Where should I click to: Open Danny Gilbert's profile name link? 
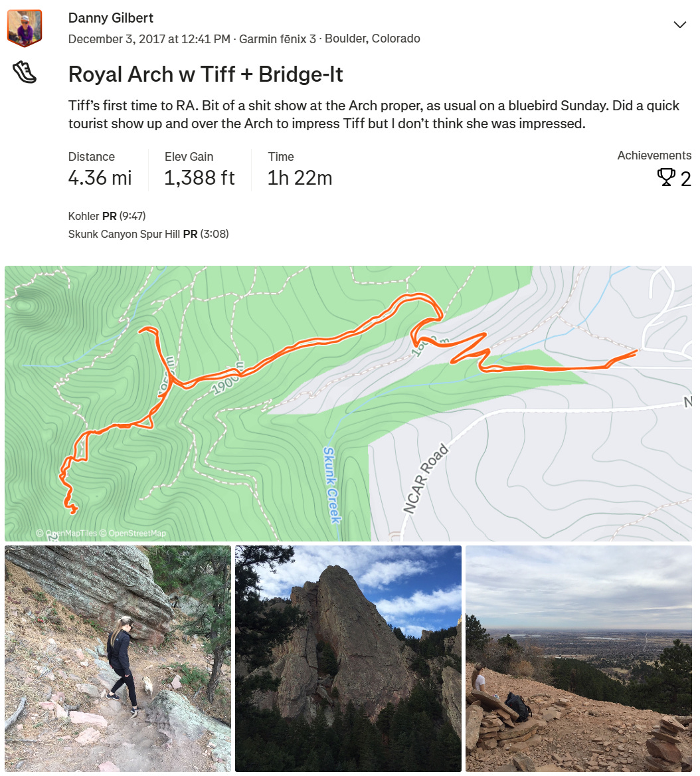coord(110,18)
